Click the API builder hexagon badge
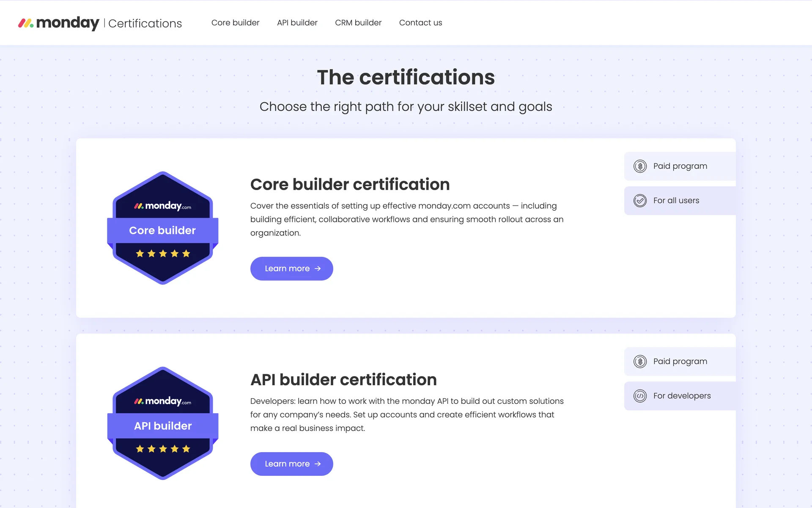812x508 pixels. 163,423
